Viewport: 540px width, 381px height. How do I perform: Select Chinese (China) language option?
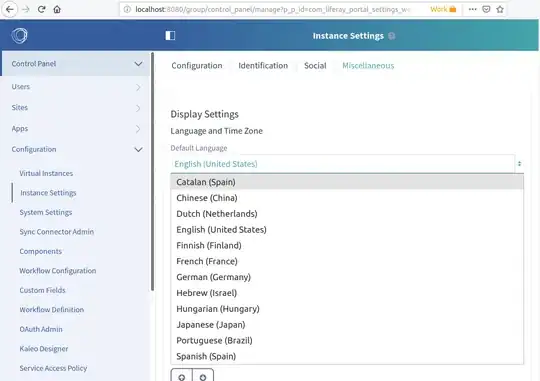coord(347,198)
